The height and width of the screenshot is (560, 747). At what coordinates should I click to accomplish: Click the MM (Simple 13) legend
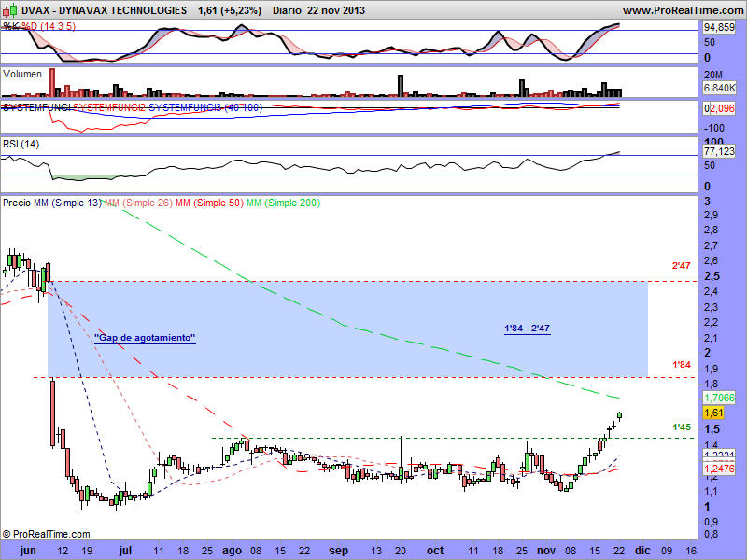[67, 203]
